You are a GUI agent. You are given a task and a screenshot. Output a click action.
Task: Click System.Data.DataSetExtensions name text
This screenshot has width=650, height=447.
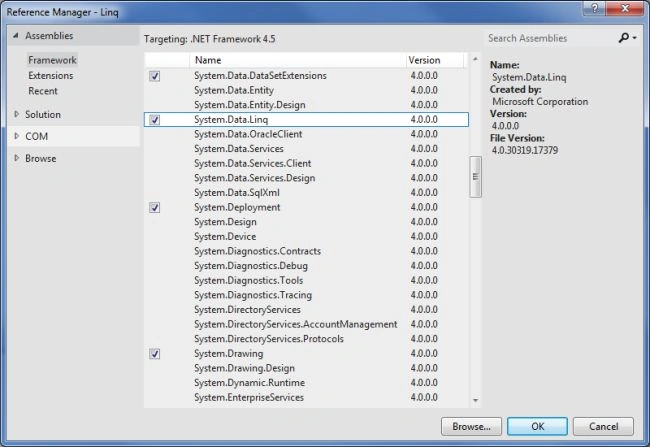pos(260,76)
